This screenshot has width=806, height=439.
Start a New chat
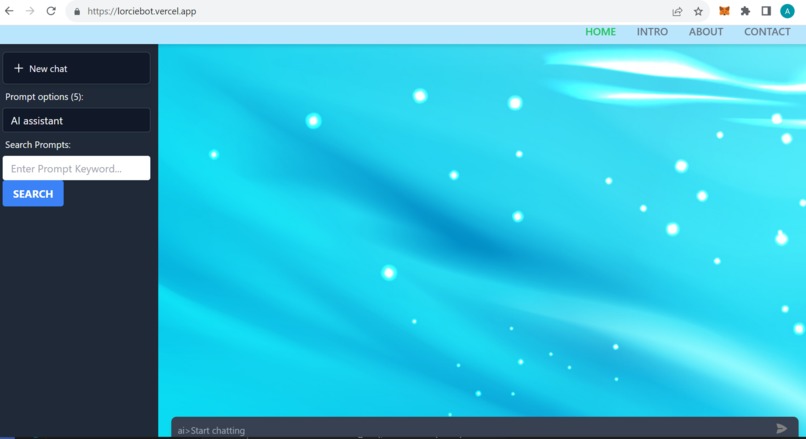(77, 68)
